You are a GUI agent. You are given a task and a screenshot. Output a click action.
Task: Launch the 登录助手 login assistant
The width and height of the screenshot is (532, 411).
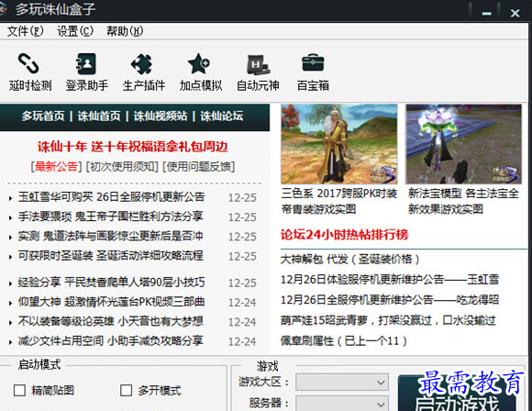[86, 72]
